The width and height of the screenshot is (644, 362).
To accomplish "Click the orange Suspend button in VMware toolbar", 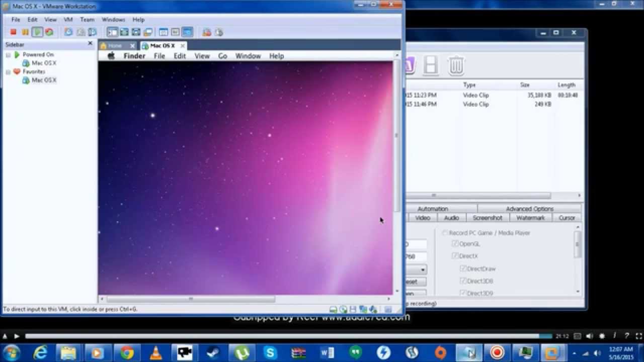I will click(25, 32).
